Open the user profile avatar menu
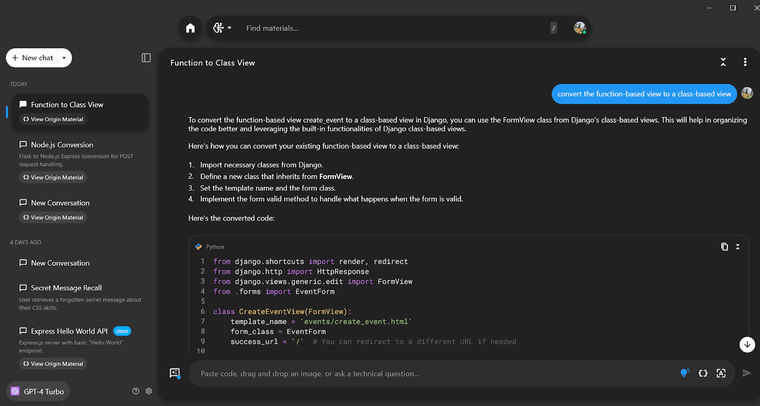This screenshot has width=760, height=406. pos(580,28)
